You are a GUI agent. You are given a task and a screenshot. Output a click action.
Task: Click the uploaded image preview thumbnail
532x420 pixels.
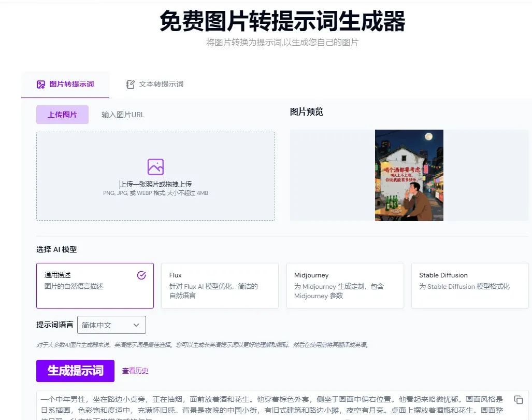click(409, 175)
